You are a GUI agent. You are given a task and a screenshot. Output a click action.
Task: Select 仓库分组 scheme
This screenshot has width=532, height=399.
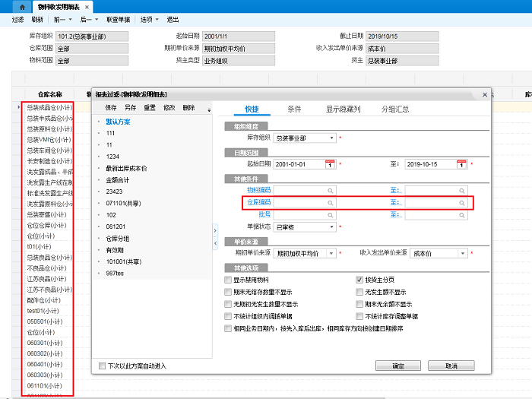117,239
